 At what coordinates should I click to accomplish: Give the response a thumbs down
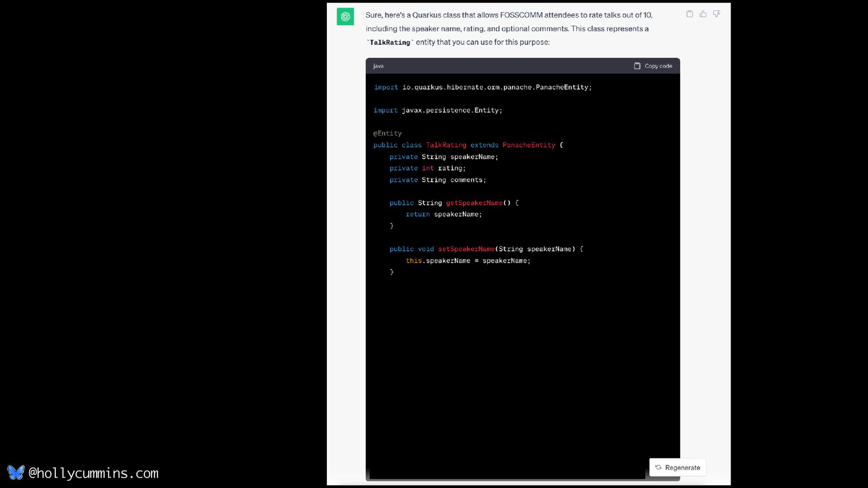click(x=717, y=14)
